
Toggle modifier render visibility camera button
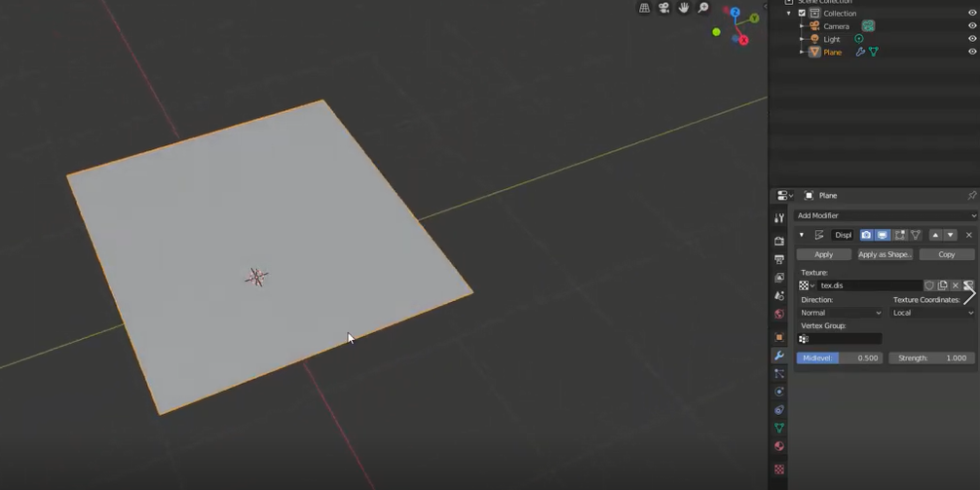[866, 235]
